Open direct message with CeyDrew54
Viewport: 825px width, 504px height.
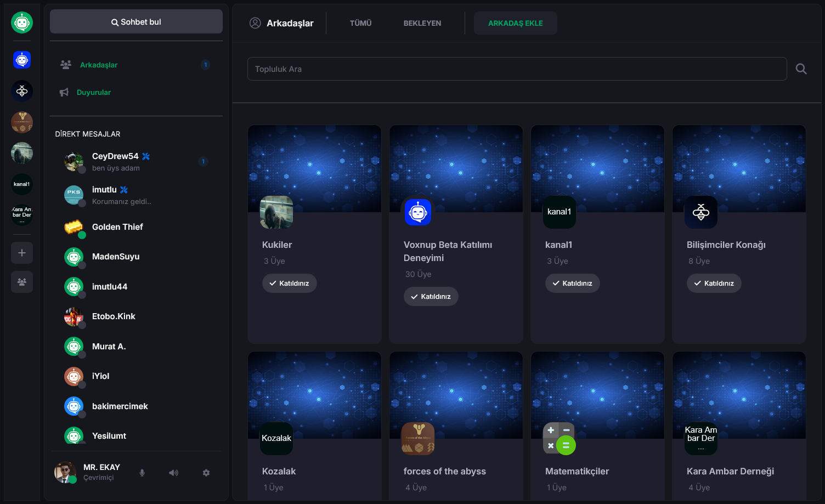[x=136, y=162]
